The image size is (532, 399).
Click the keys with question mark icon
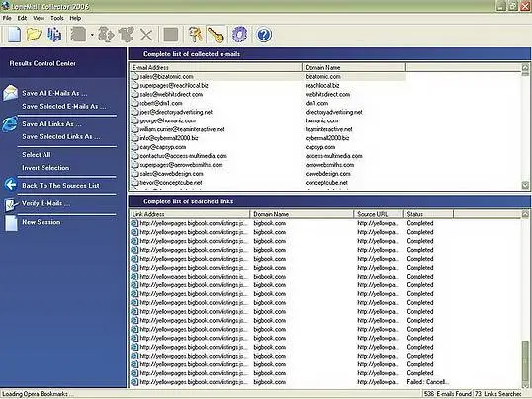196,35
